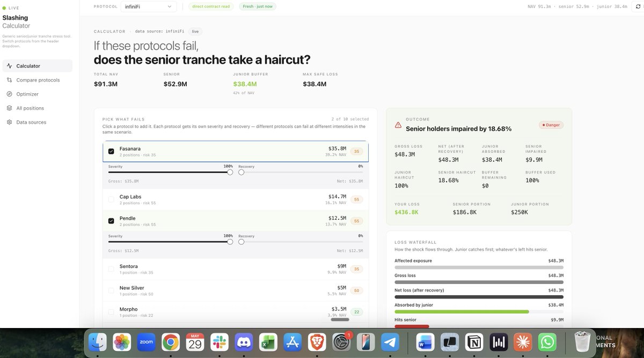Click the $436.8K your loss value
Image resolution: width=644 pixels, height=358 pixels.
coord(406,212)
